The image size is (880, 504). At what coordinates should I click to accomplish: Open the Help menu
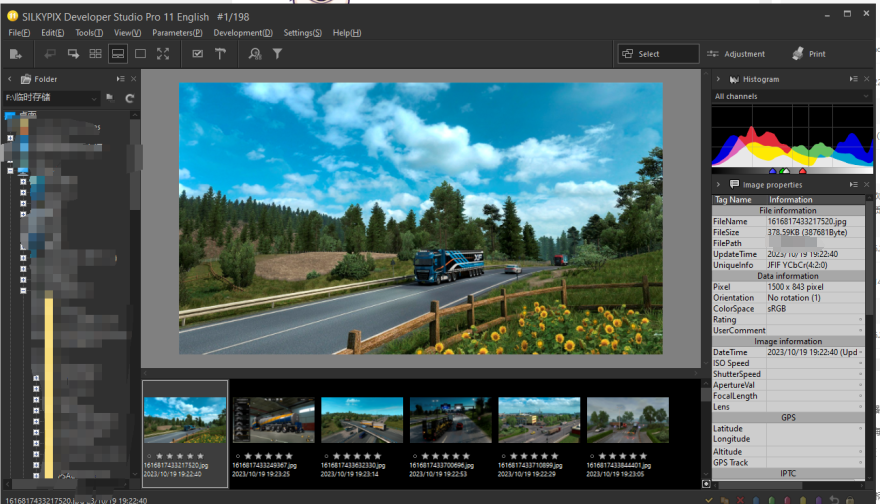point(347,33)
